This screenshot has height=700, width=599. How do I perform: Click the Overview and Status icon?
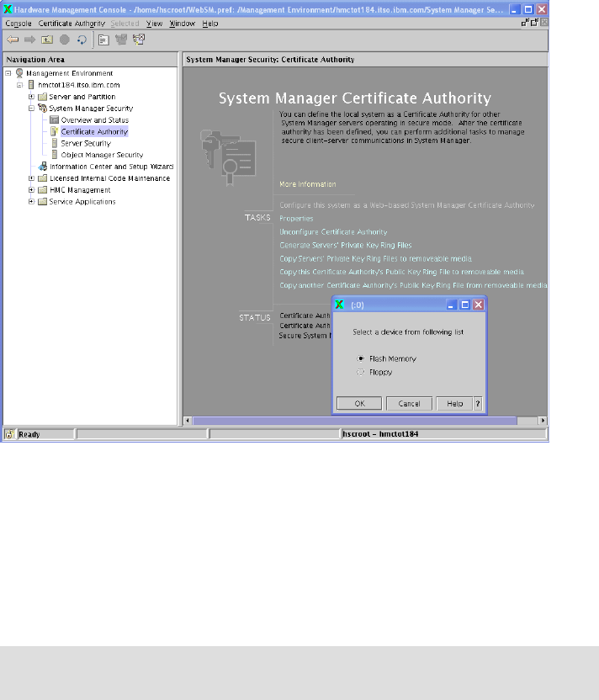55,119
